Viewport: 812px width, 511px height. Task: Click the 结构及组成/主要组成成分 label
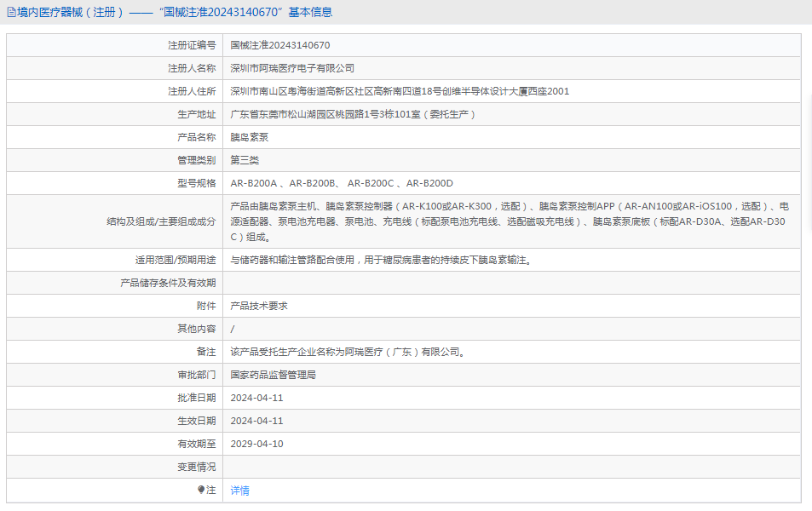[x=161, y=221]
